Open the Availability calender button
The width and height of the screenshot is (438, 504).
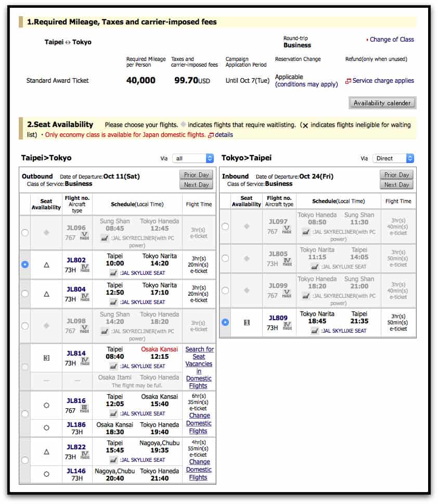tap(382, 103)
